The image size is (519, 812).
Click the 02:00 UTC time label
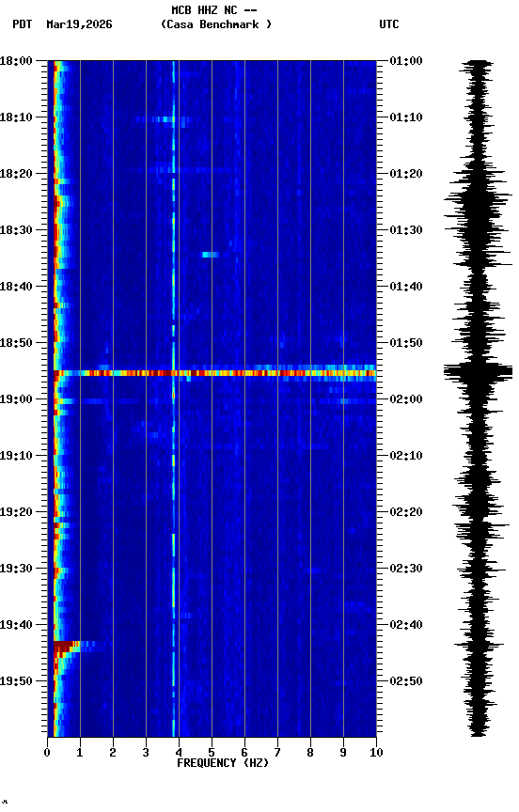(406, 399)
